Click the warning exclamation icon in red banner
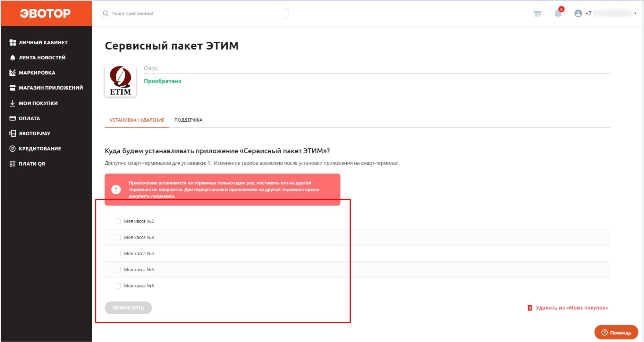Image resolution: width=644 pixels, height=342 pixels. (x=116, y=190)
